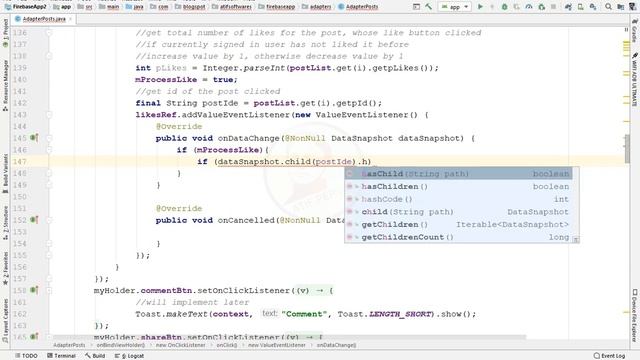Close the AdapterPosts.java tab
The height and width of the screenshot is (360, 640).
(71, 19)
